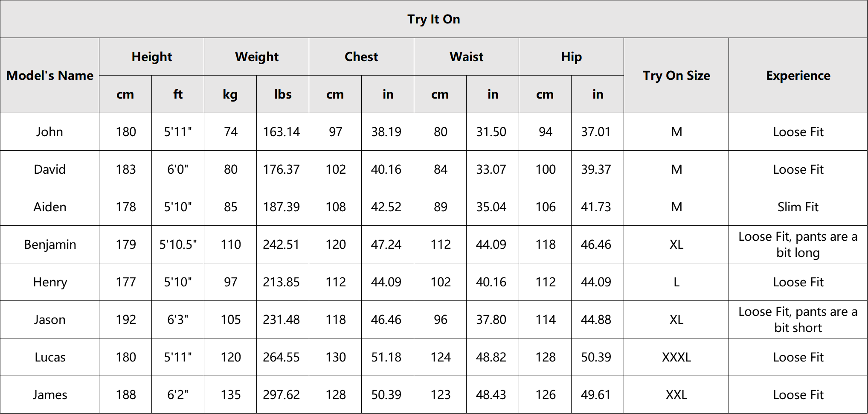Screen dimensions: 868x414
Task: Click James's weight 297.62 lbs cell
Action: coord(282,395)
